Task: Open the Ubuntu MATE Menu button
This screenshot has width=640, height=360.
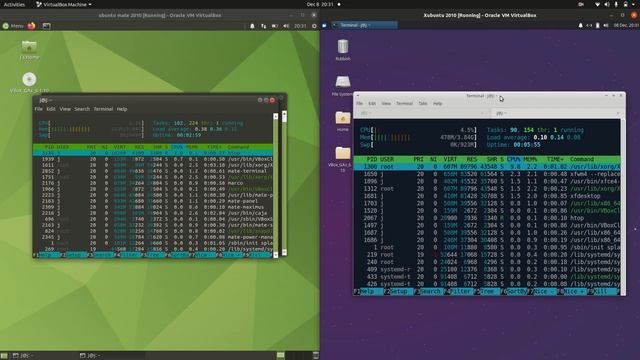Action: tap(13, 26)
